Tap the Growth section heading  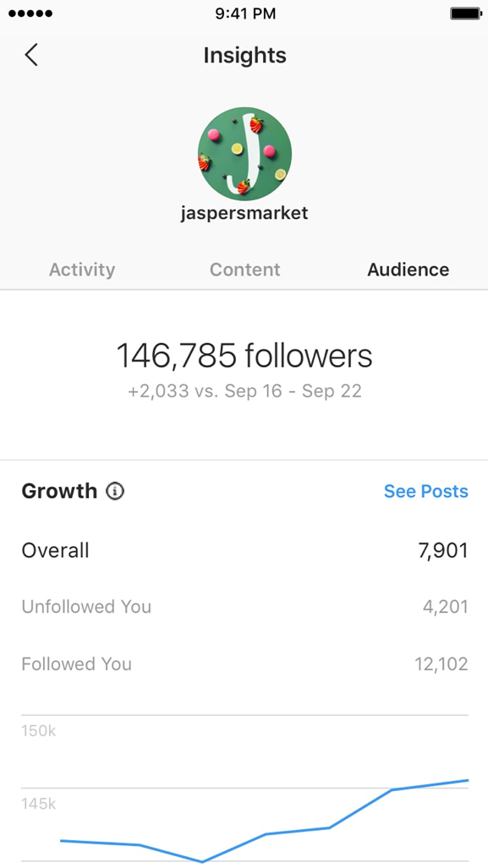[59, 491]
